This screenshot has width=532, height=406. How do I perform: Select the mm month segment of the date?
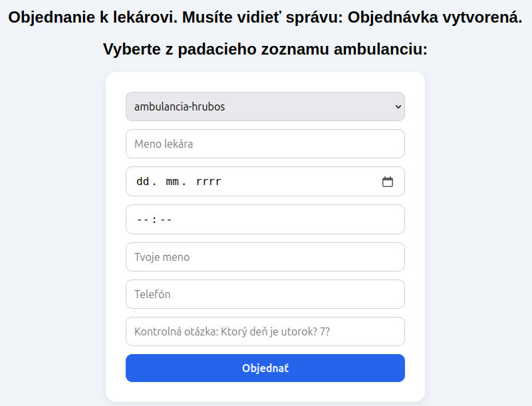tap(172, 182)
